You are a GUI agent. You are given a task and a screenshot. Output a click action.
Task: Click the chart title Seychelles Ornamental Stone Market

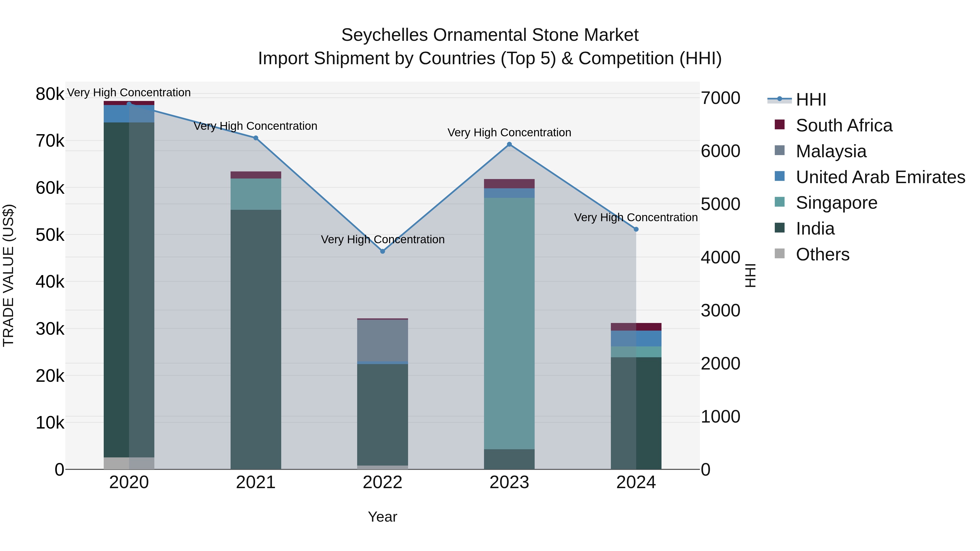point(490,35)
